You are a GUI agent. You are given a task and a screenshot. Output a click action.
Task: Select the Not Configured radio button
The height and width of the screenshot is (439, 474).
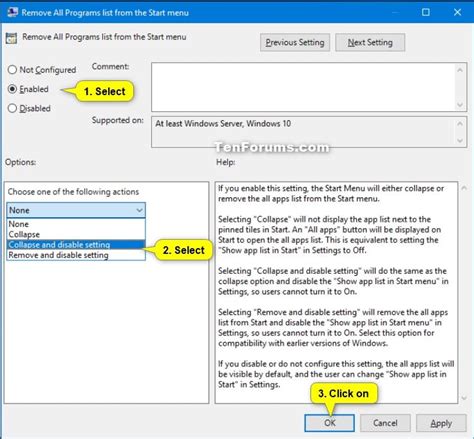point(12,70)
